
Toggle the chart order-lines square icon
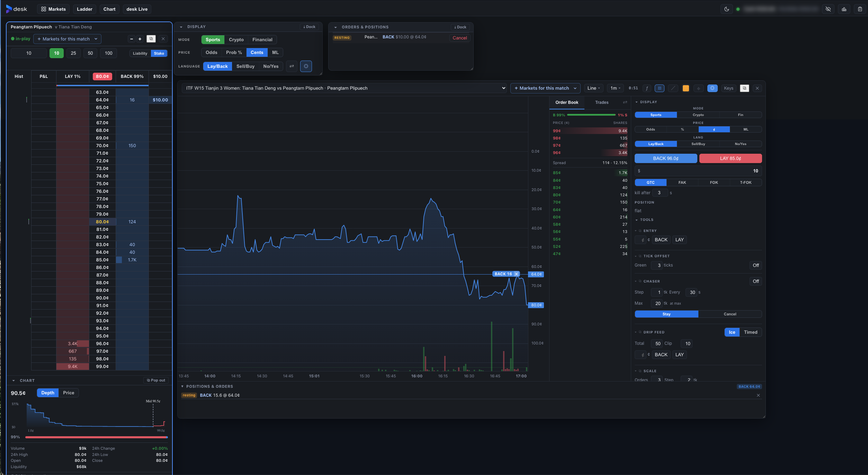(x=660, y=88)
